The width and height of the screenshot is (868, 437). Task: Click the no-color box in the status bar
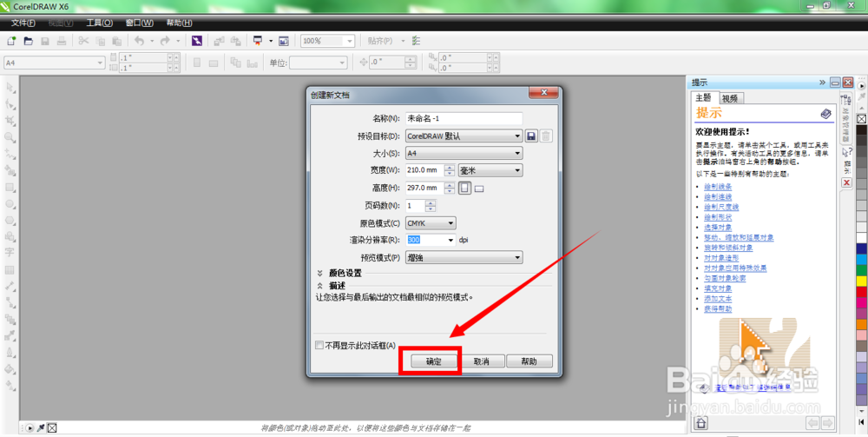tap(51, 427)
